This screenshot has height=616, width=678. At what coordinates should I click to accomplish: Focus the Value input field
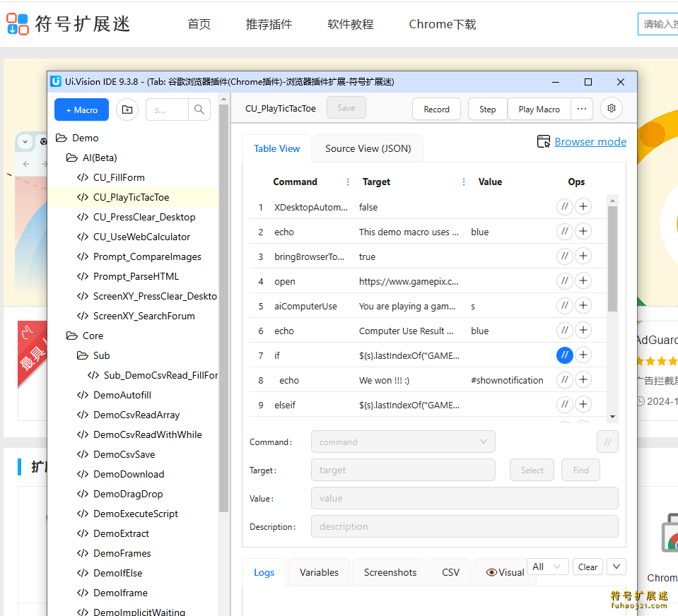[x=464, y=498]
